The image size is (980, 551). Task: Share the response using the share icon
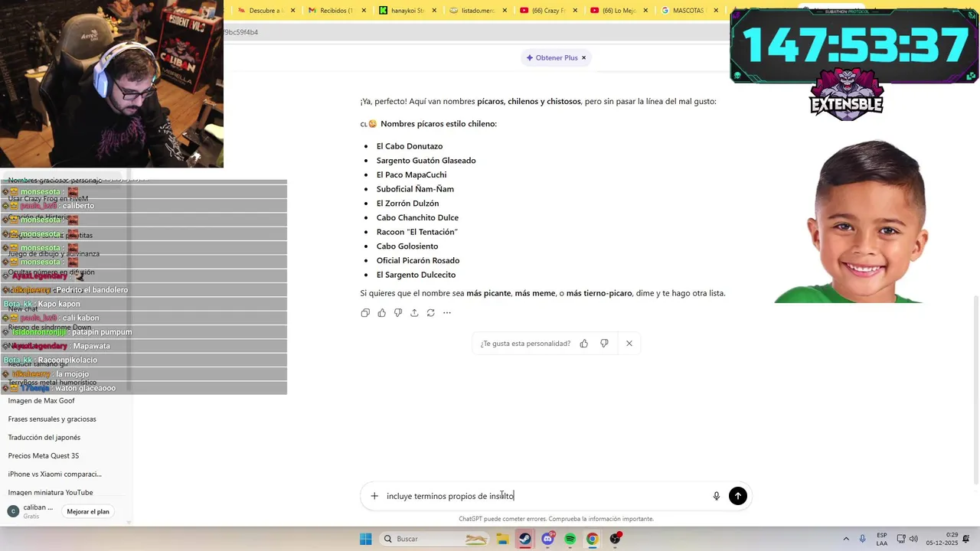coord(414,313)
